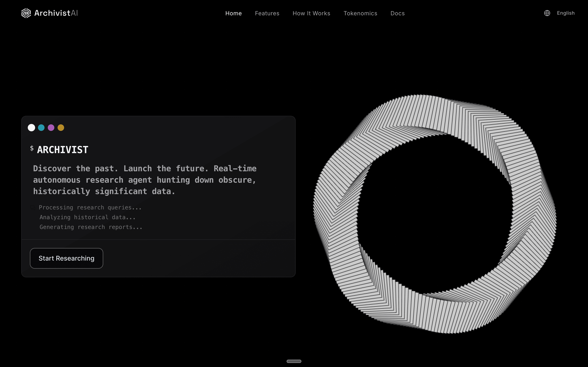Click the ARCHIVIST terminal heading
This screenshot has width=588, height=367.
coord(63,150)
